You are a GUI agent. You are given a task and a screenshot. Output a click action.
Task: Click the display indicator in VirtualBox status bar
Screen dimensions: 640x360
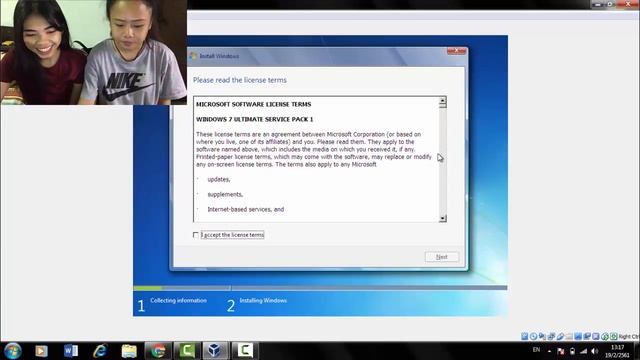click(x=578, y=336)
